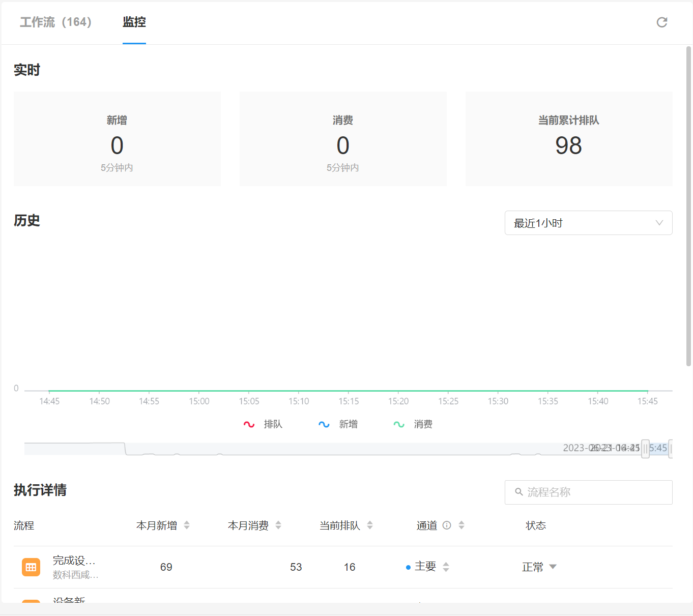The width and height of the screenshot is (693, 616).
Task: Open the 最近1小时 time range dropdown
Action: [588, 223]
